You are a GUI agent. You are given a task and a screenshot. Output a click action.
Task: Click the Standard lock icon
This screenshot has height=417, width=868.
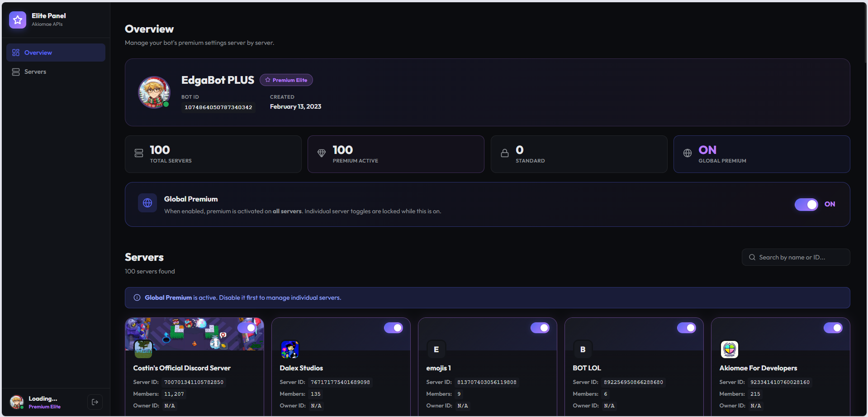click(505, 153)
